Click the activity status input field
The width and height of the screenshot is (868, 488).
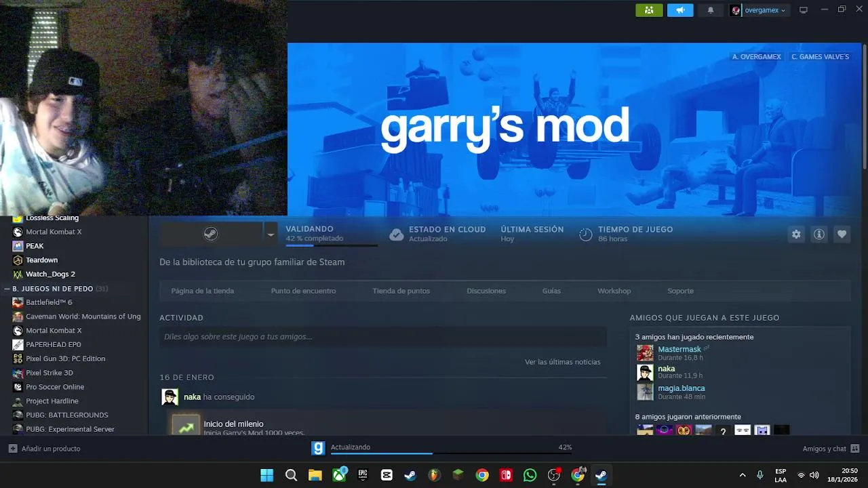[x=383, y=337]
